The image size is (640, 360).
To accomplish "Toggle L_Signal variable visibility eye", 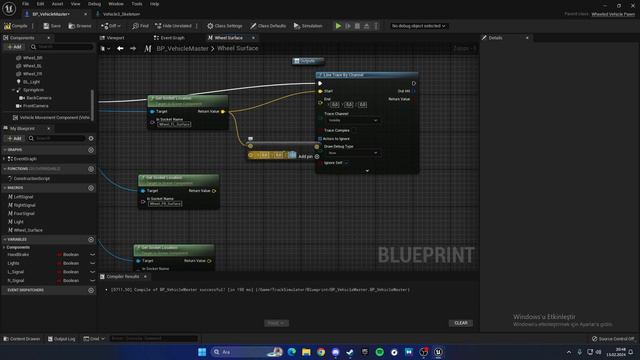I will tap(92, 272).
